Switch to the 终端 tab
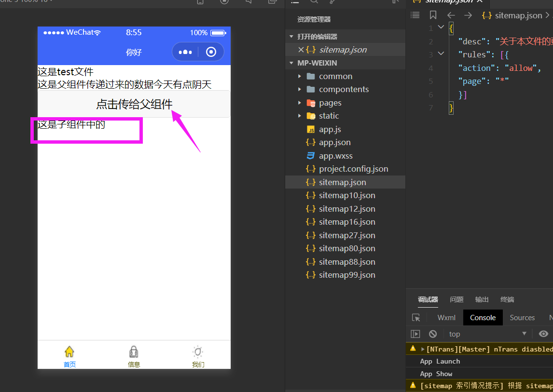This screenshot has width=553, height=392. [507, 299]
